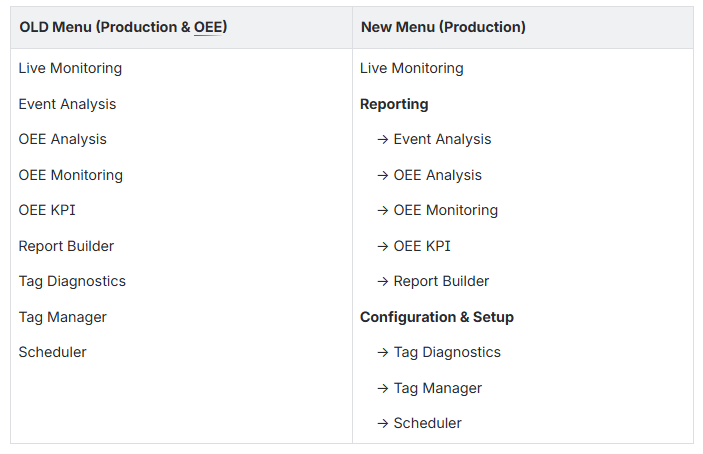Open OEE Monitoring in the OLD Menu column
This screenshot has height=454, width=703.
coord(70,175)
